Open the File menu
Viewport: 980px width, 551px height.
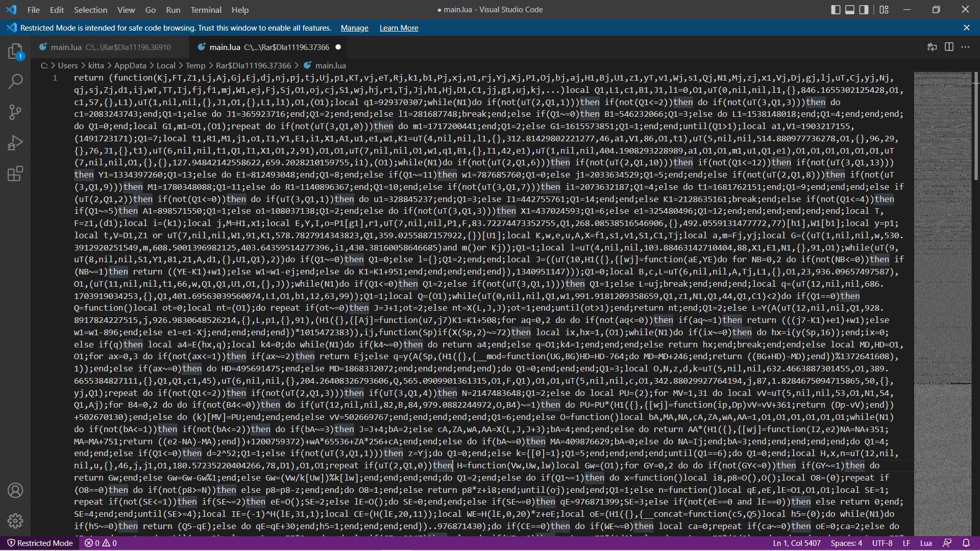click(33, 10)
